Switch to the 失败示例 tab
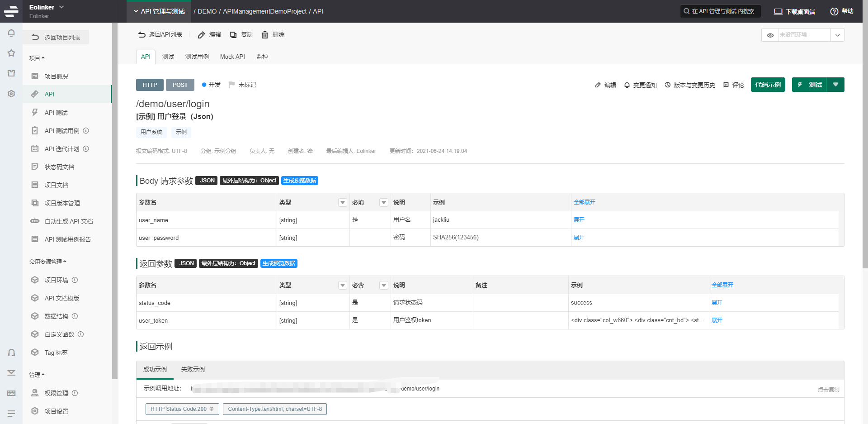Viewport: 868px width, 424px height. (193, 369)
